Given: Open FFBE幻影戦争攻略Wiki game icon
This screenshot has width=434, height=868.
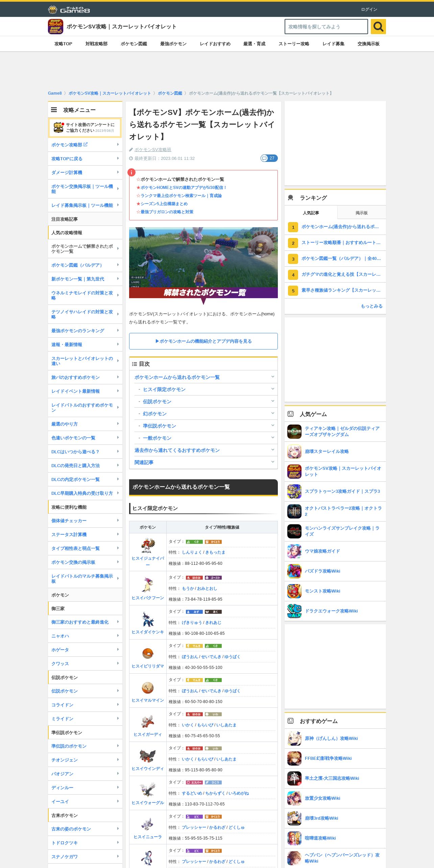Looking at the screenshot, I should (x=294, y=758).
